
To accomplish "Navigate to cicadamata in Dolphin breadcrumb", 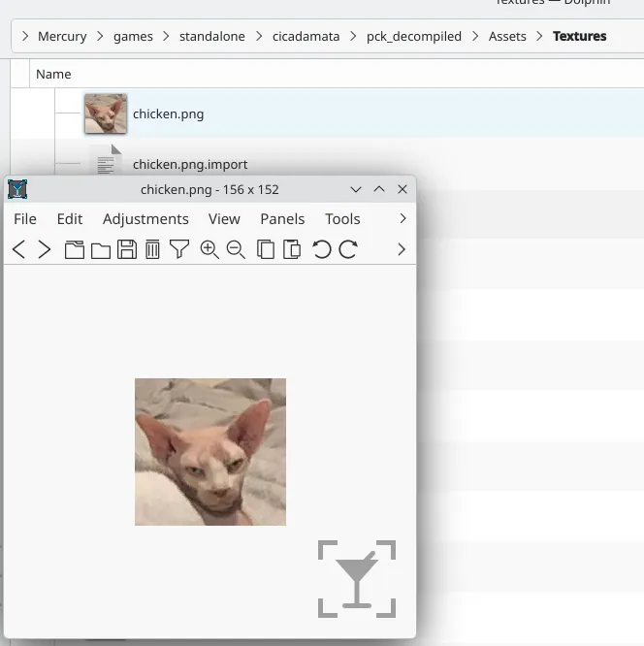I will (x=306, y=36).
